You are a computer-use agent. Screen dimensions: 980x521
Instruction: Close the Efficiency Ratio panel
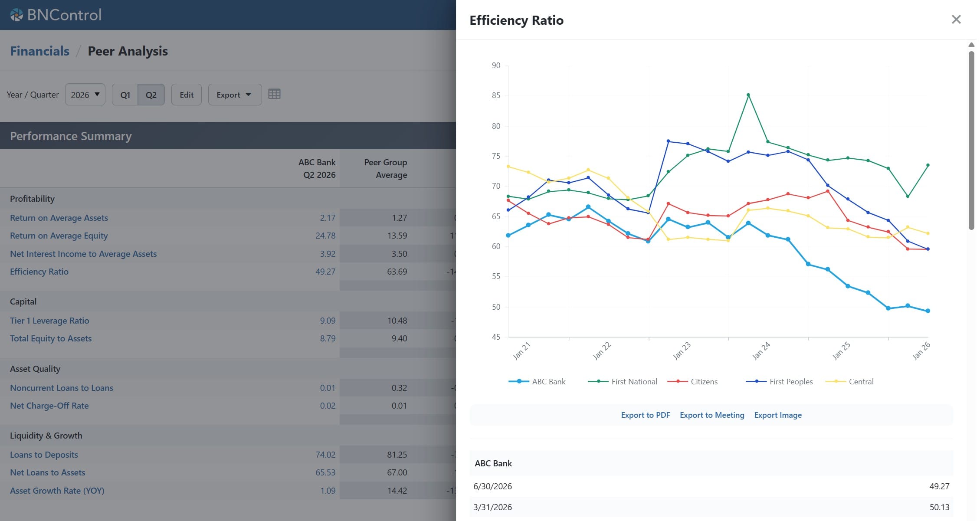pos(956,20)
